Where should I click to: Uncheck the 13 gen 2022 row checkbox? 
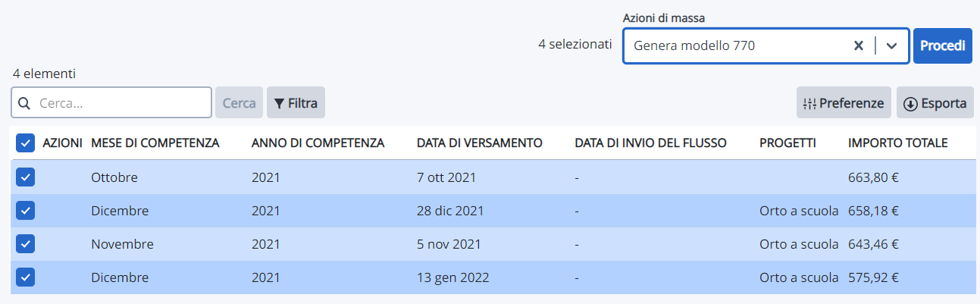[25, 277]
